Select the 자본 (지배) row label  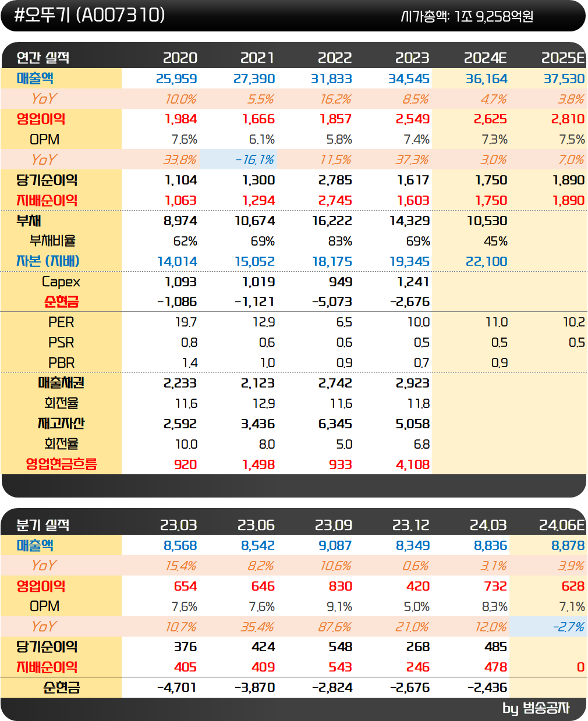(x=48, y=261)
